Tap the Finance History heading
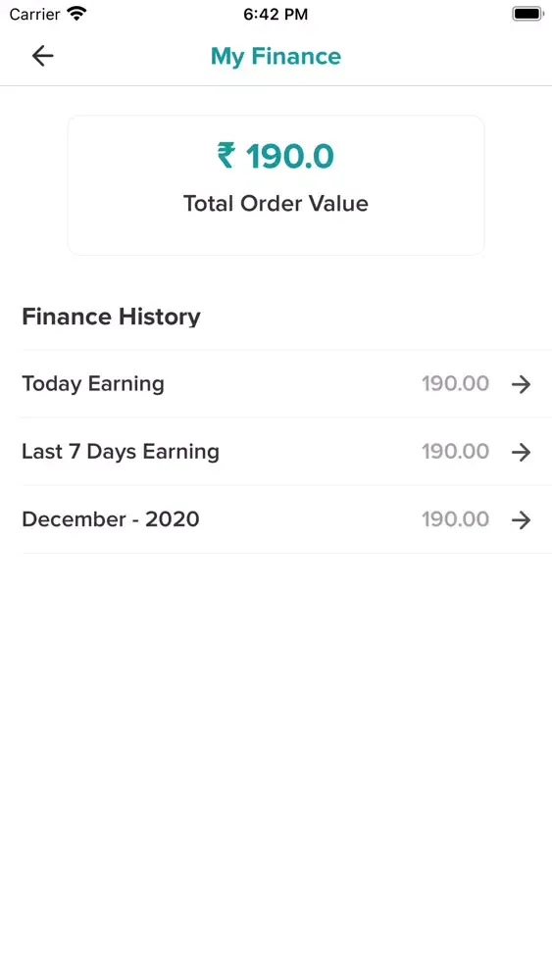Viewport: 552px width, 980px height. [x=111, y=317]
